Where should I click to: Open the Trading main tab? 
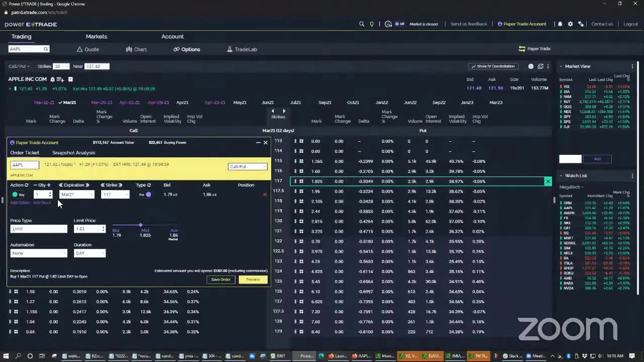pos(21,36)
